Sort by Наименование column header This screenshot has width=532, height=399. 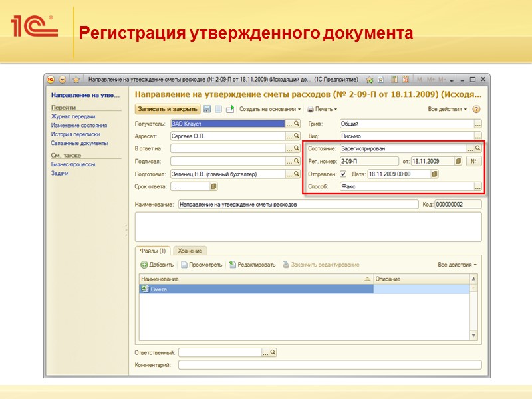click(256, 279)
